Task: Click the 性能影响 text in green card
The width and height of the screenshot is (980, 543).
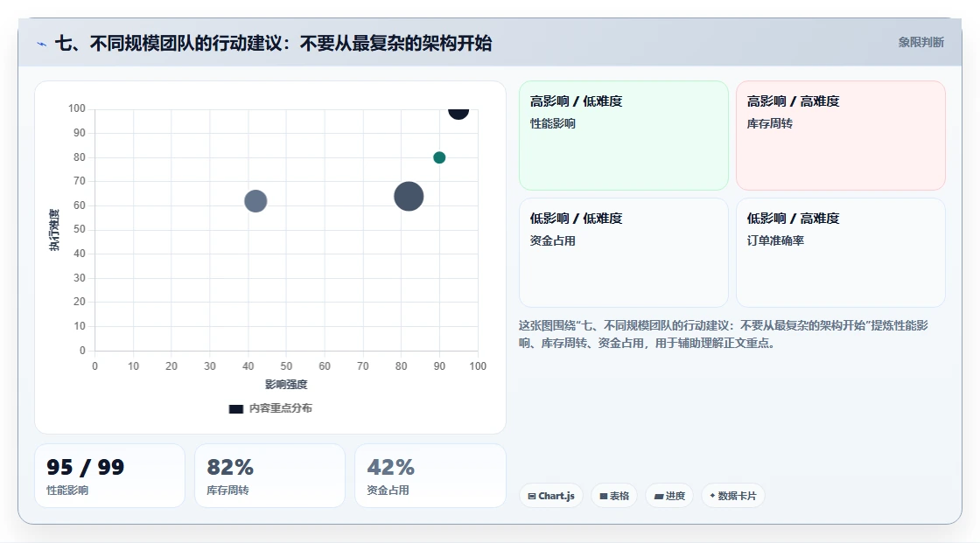Action: click(552, 123)
